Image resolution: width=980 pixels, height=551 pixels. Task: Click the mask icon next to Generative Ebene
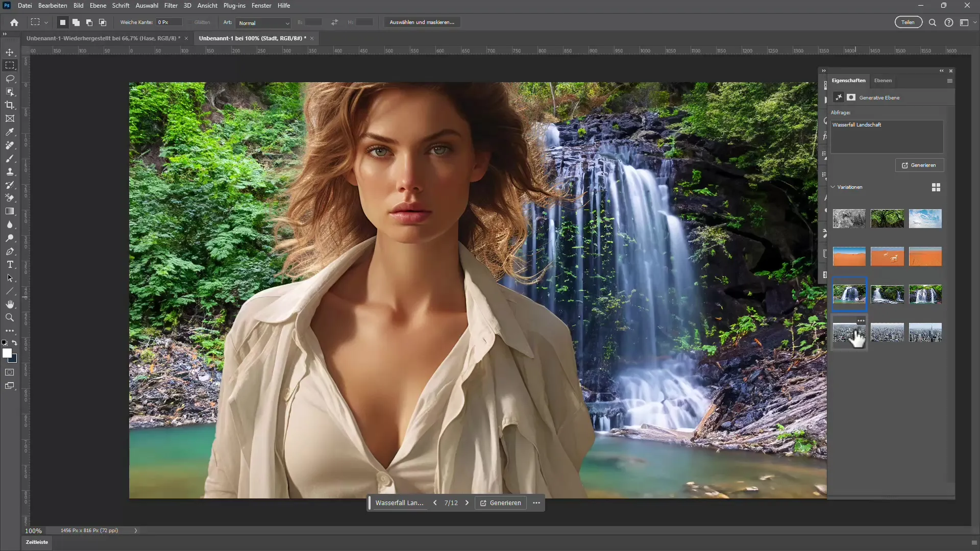851,97
